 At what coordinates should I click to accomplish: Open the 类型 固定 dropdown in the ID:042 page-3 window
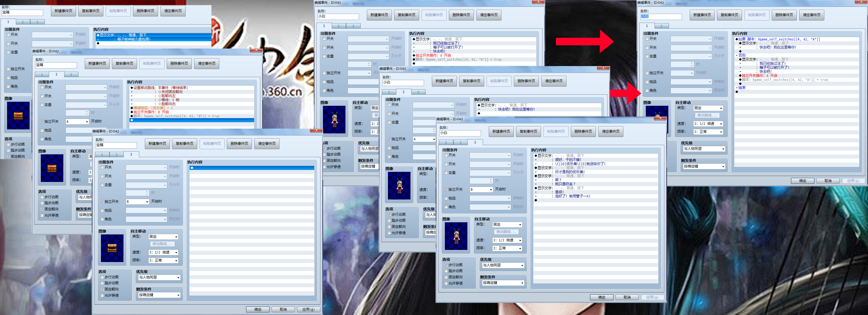(163, 237)
